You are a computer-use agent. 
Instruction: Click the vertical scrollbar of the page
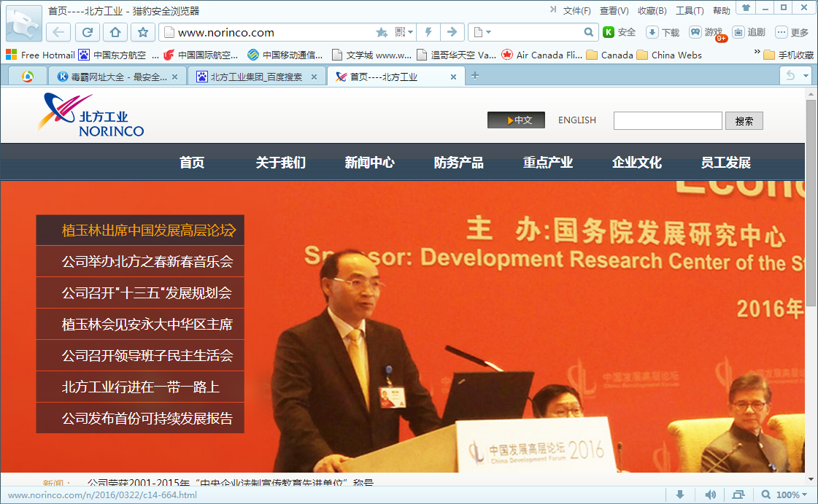pyautogui.click(x=811, y=204)
